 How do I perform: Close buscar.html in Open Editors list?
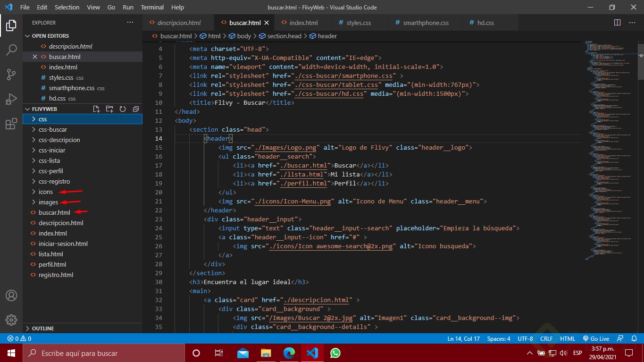(x=35, y=57)
